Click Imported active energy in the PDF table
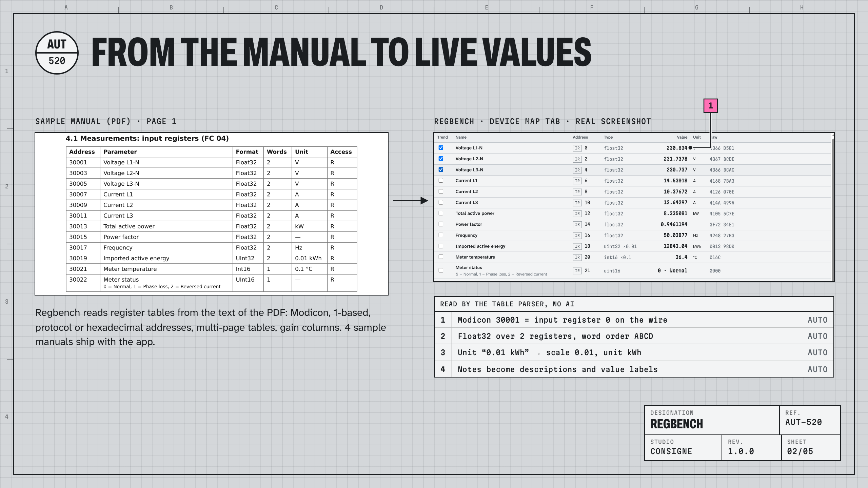The width and height of the screenshot is (868, 488). click(x=136, y=258)
